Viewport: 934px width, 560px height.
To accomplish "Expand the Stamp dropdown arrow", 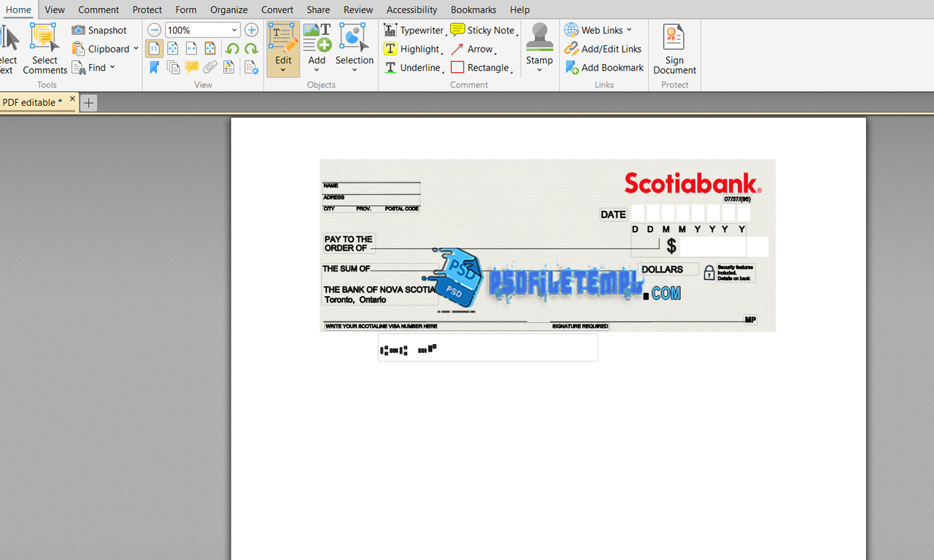I will pos(539,71).
